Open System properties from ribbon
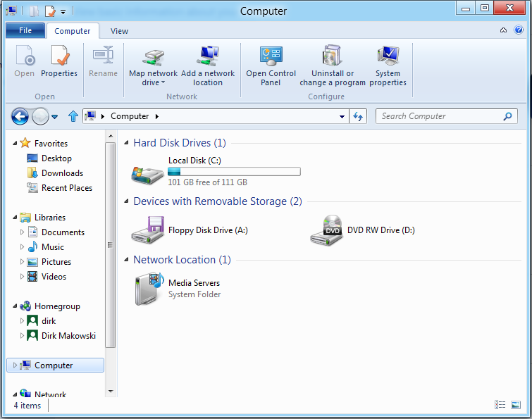 click(x=388, y=65)
